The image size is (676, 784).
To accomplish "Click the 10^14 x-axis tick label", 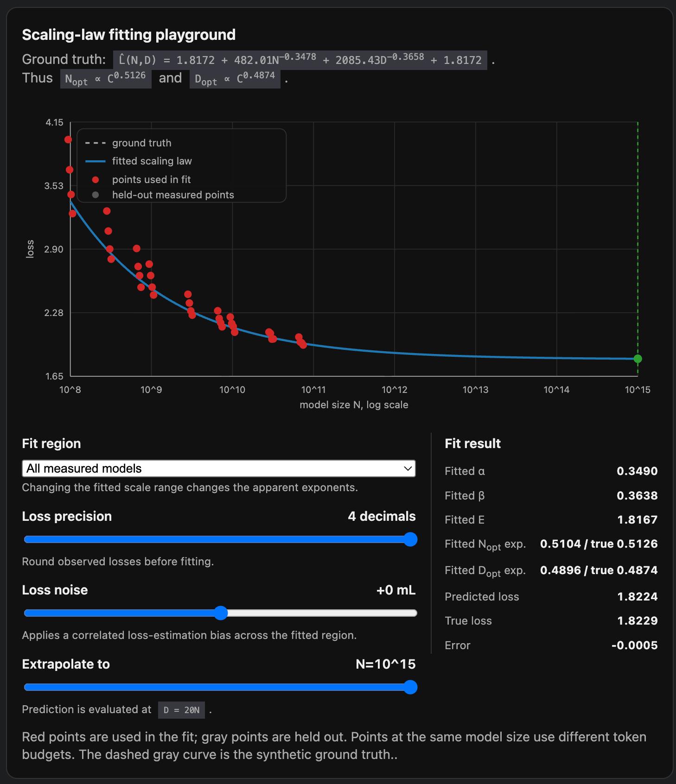I will click(x=556, y=390).
